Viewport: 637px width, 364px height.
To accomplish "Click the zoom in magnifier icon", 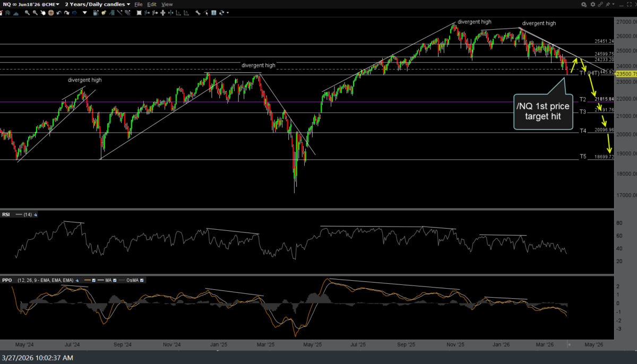I will click(27, 13).
